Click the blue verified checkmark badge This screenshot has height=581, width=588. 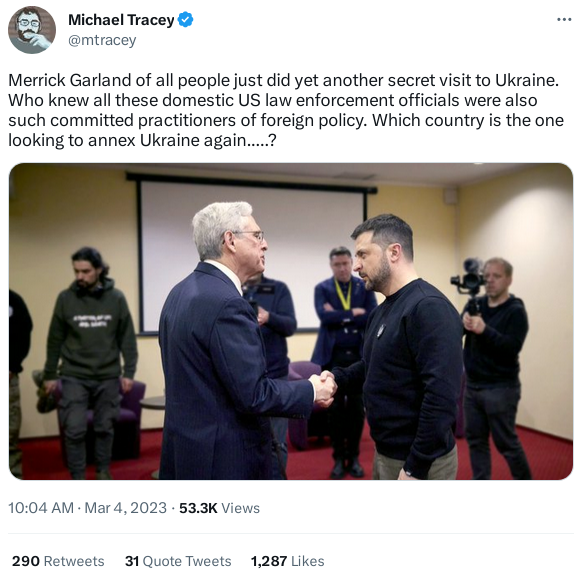[185, 20]
